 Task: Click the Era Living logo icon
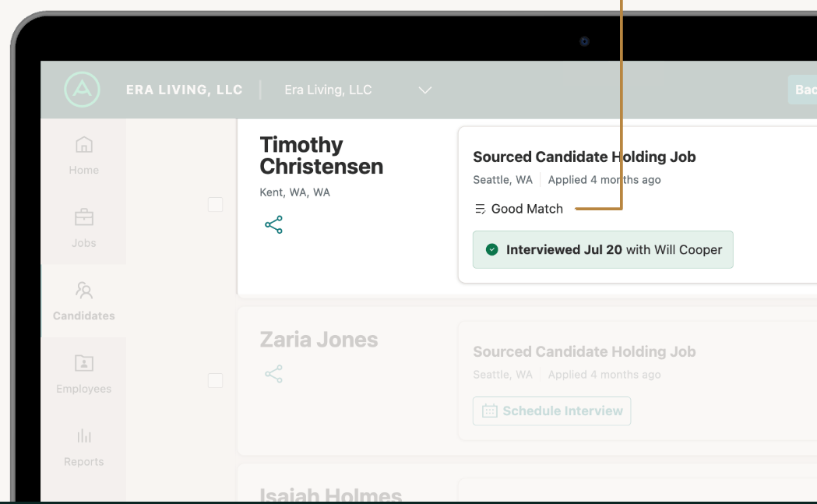point(83,90)
